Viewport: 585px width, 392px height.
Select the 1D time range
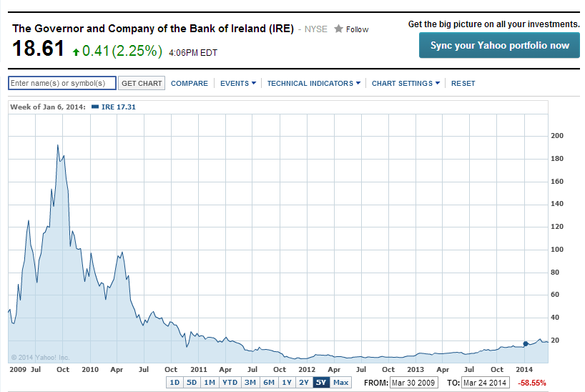pyautogui.click(x=174, y=382)
